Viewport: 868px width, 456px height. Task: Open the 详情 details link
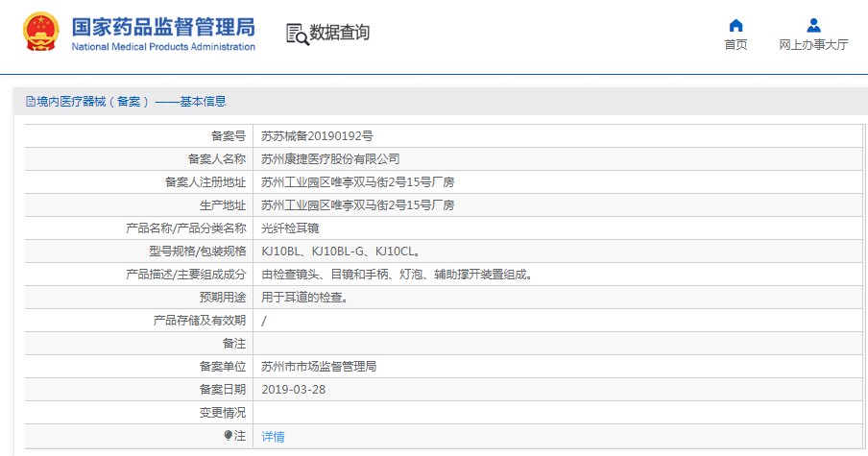point(273,437)
